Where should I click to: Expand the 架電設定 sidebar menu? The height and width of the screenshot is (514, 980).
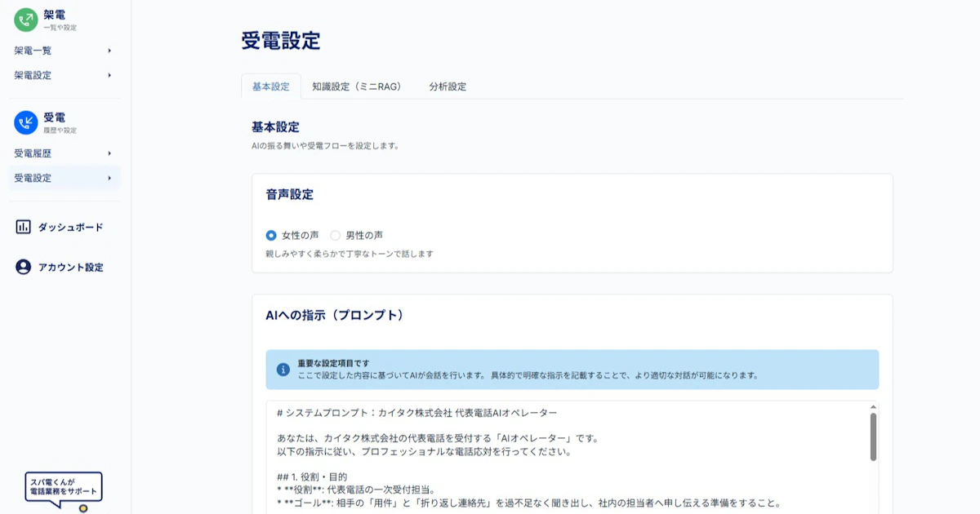pos(64,74)
